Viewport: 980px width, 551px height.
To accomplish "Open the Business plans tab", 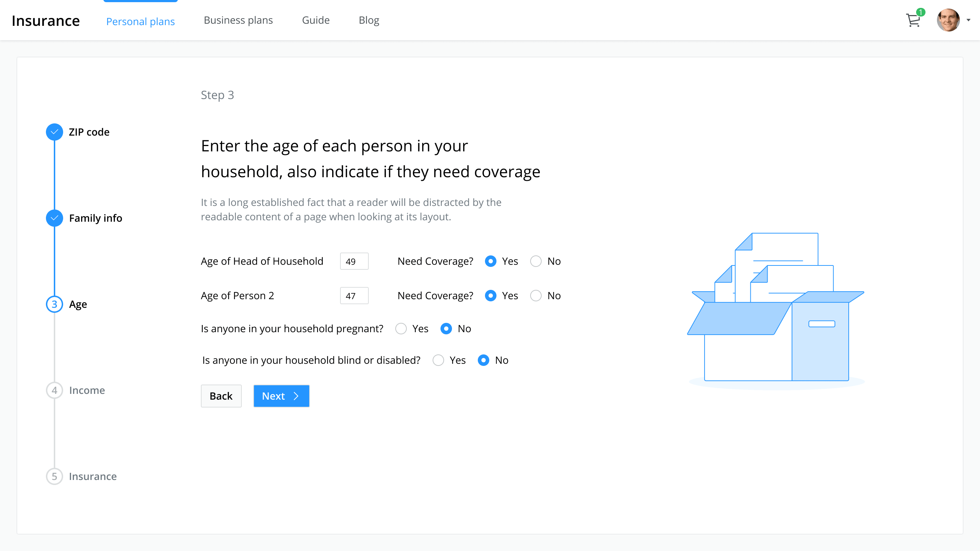I will tap(238, 20).
